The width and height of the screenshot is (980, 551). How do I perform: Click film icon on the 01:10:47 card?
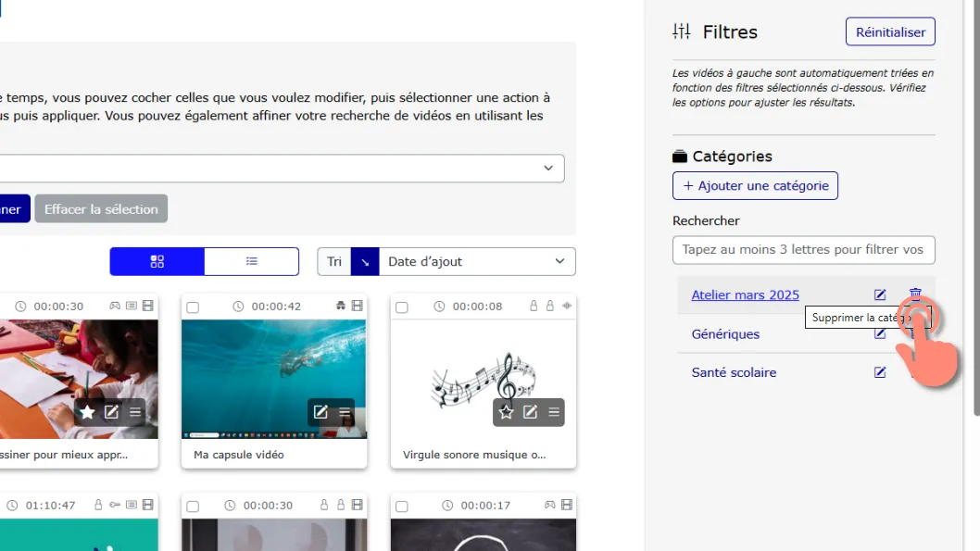coord(148,505)
